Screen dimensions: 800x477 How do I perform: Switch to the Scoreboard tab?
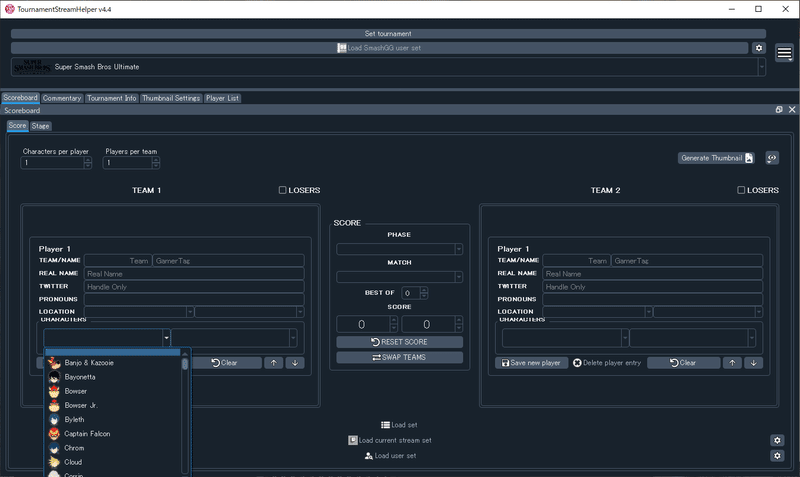20,97
